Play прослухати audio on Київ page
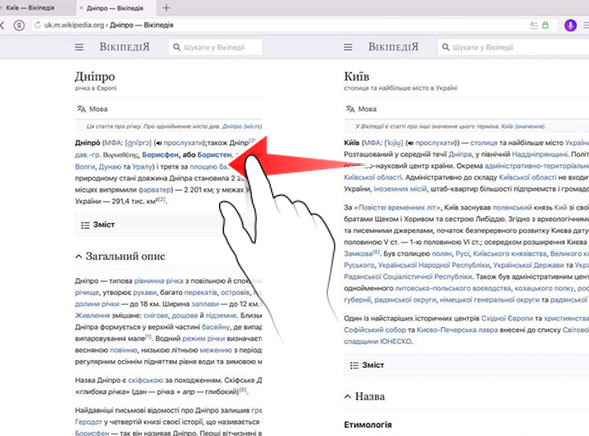 (435, 143)
